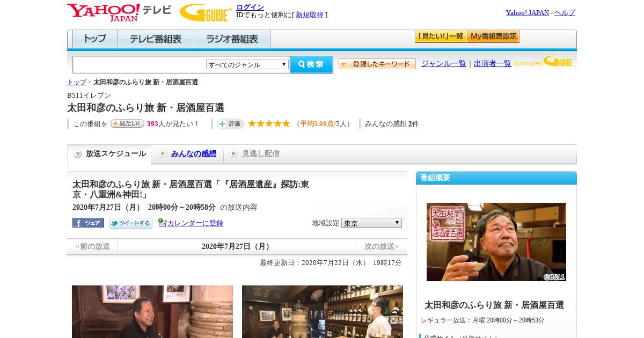Click the sake bar photo thumbnail
Viewport: 644px width, 338px height.
323,312
